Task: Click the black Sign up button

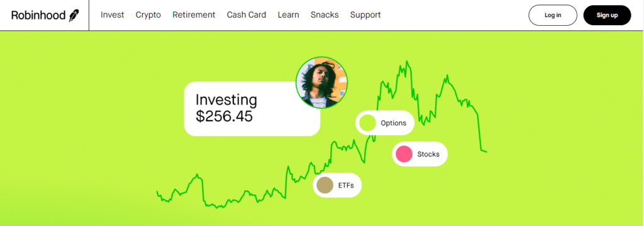Action: pyautogui.click(x=607, y=15)
